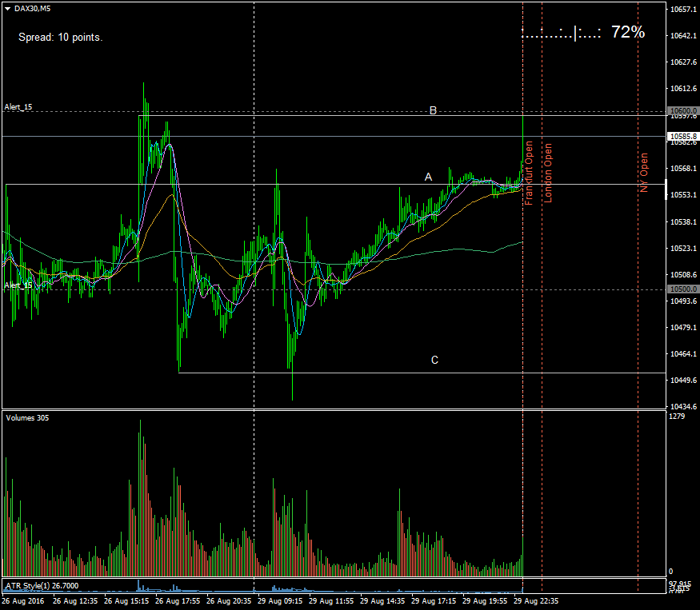Select the 'C' text label on chart
Image resolution: width=700 pixels, height=610 pixels.
click(434, 360)
